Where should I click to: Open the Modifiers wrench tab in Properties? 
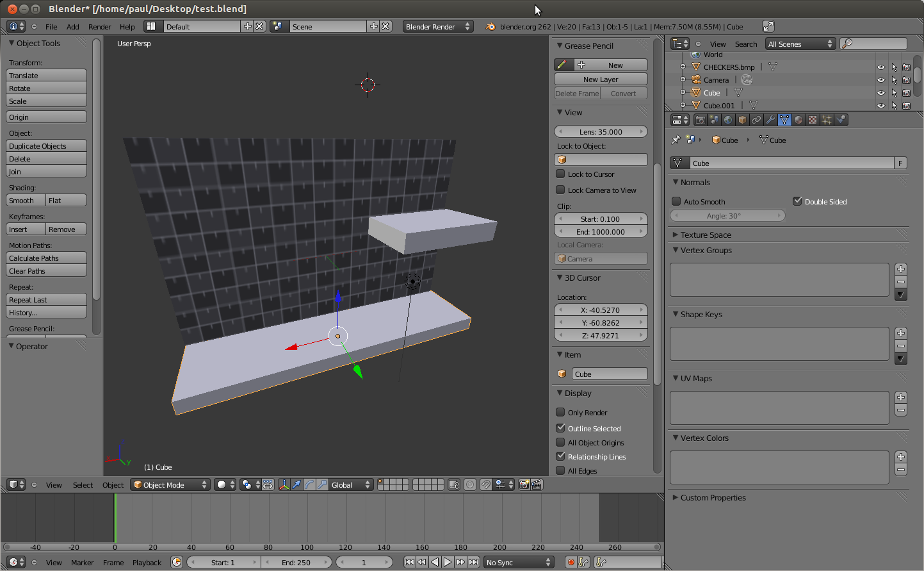point(770,120)
